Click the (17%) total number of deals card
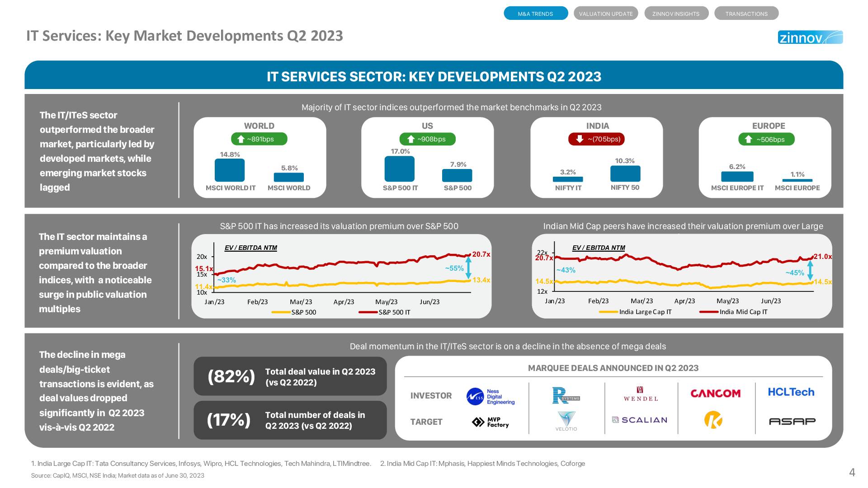This screenshot has height=488, width=868. (x=290, y=420)
